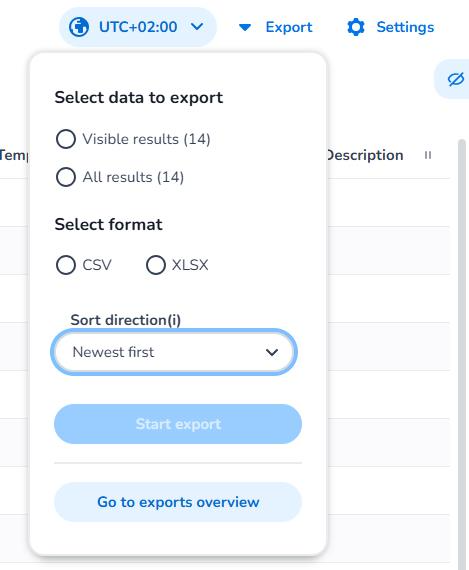The image size is (469, 570).
Task: Toggle the crossed-eye hide icon
Action: coord(456,79)
